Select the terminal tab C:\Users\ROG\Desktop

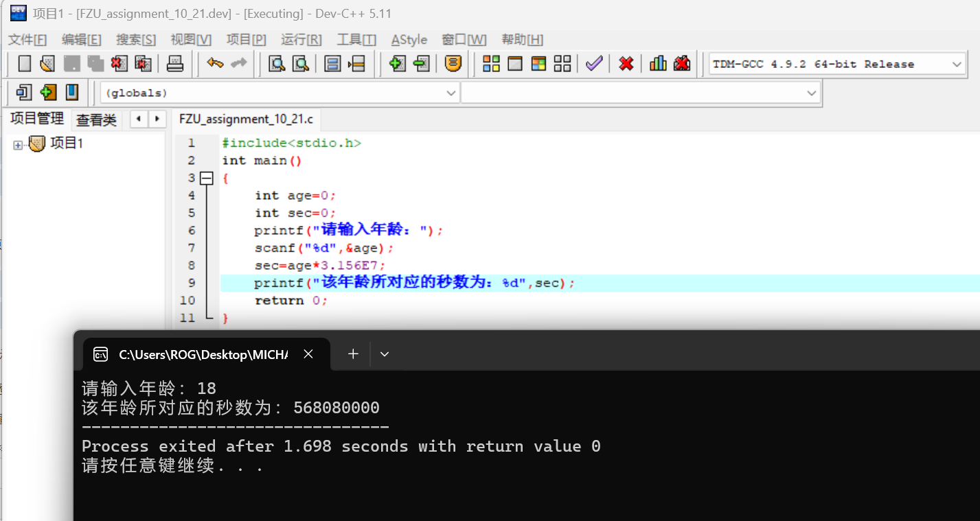(203, 354)
